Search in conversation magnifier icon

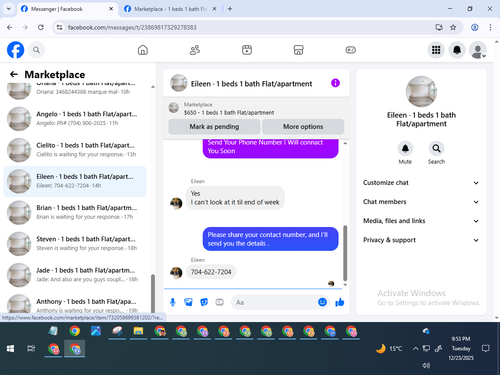click(x=436, y=149)
